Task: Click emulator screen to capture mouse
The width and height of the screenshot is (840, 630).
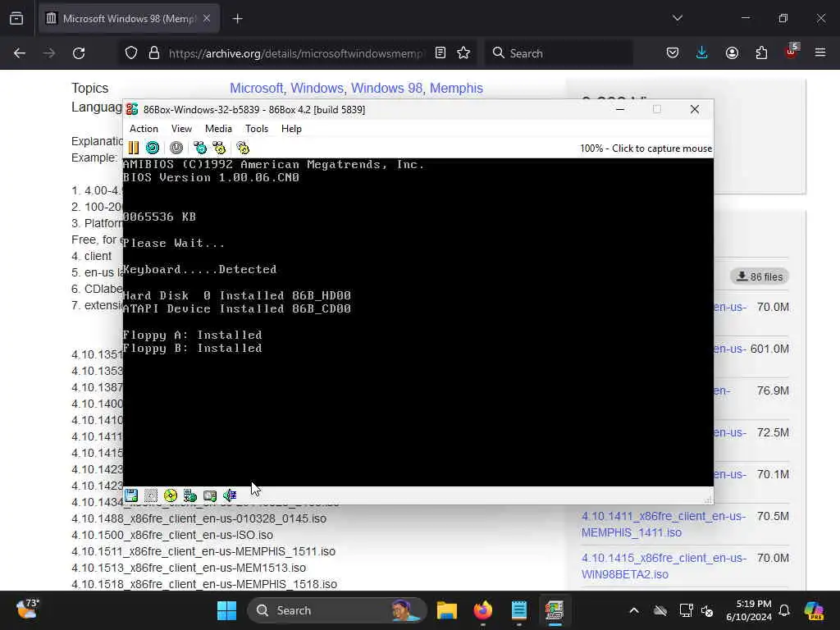Action: pyautogui.click(x=418, y=322)
